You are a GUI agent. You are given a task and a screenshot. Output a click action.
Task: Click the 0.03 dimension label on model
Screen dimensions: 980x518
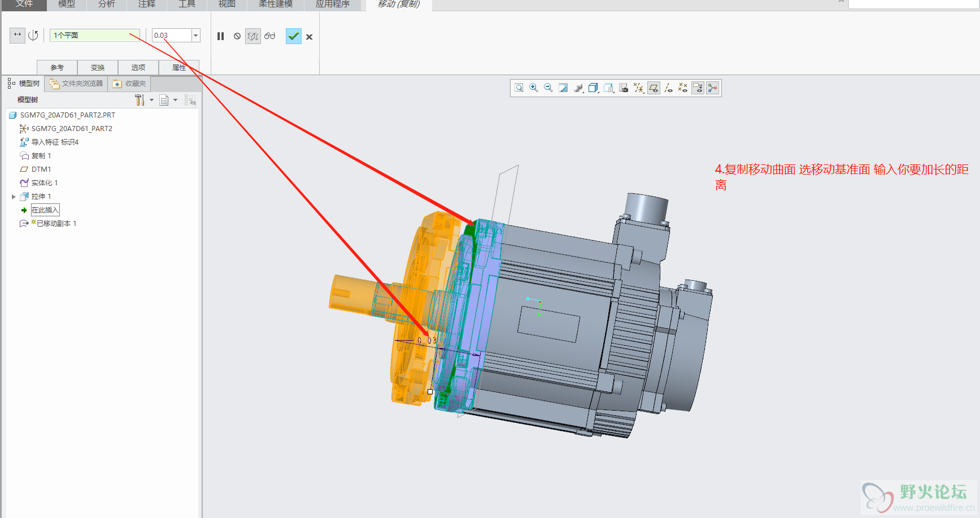click(x=427, y=341)
